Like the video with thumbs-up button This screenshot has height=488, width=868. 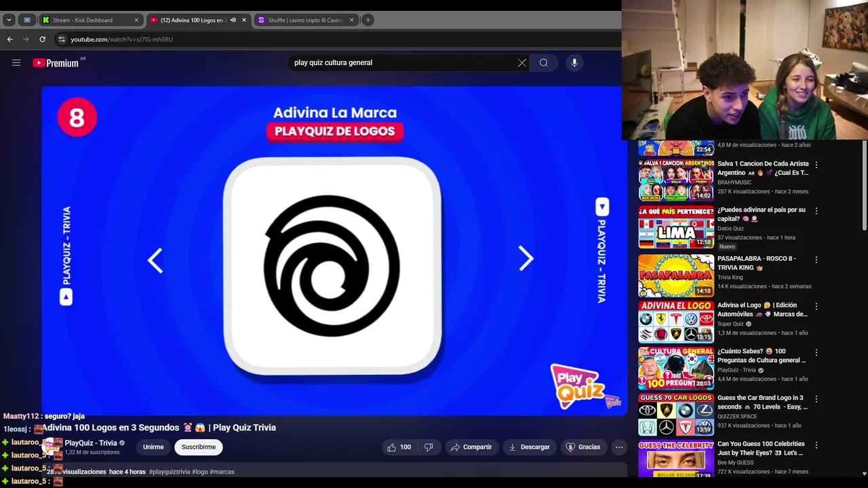click(x=399, y=447)
